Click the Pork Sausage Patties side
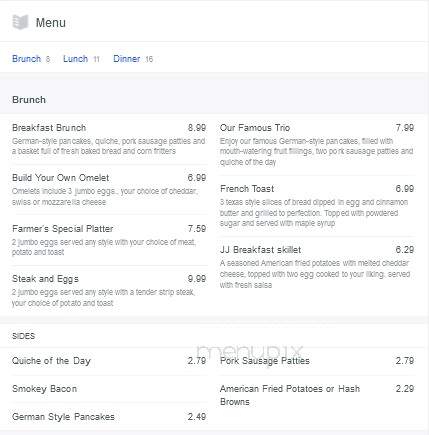 coord(317,361)
